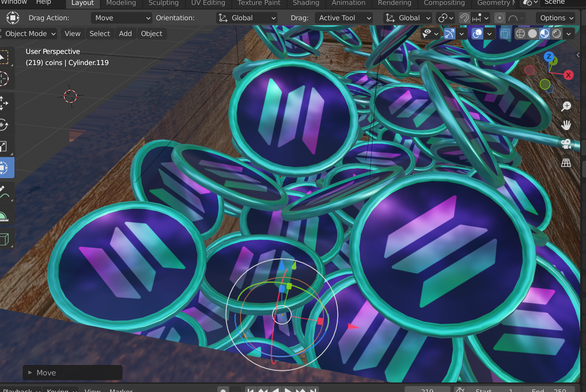Switch to Wireframe viewport shading

tap(520, 34)
